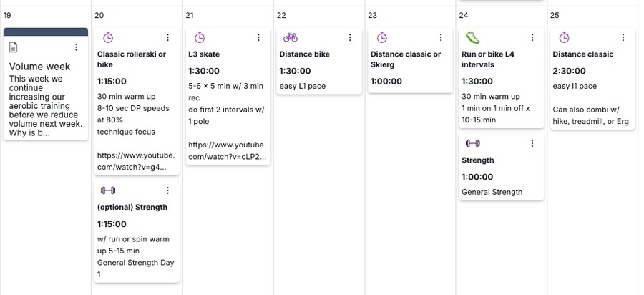This screenshot has height=295, width=644.
Task: Open options menu for Volume week note
Action: click(77, 47)
